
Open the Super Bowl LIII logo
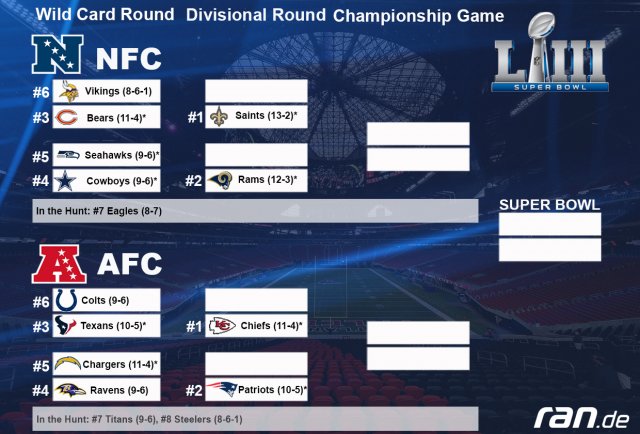[550, 53]
